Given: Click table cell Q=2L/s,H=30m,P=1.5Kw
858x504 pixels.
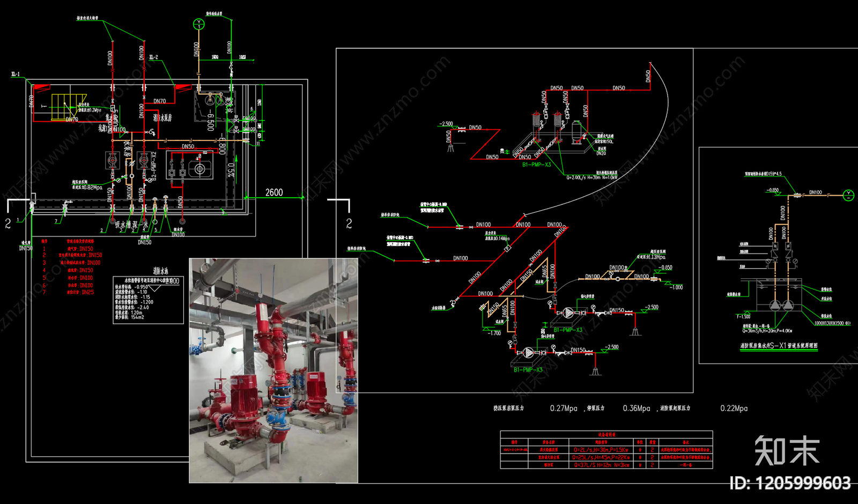Looking at the screenshot, I should [x=601, y=450].
